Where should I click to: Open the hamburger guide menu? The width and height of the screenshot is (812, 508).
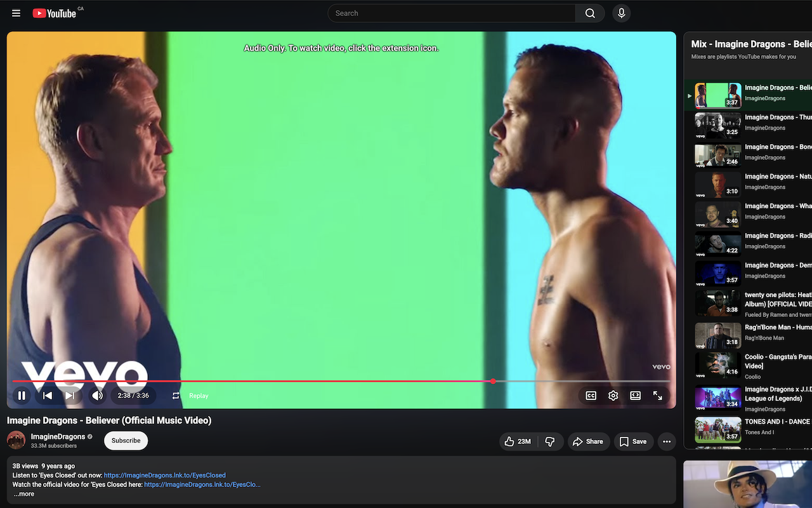pyautogui.click(x=16, y=13)
